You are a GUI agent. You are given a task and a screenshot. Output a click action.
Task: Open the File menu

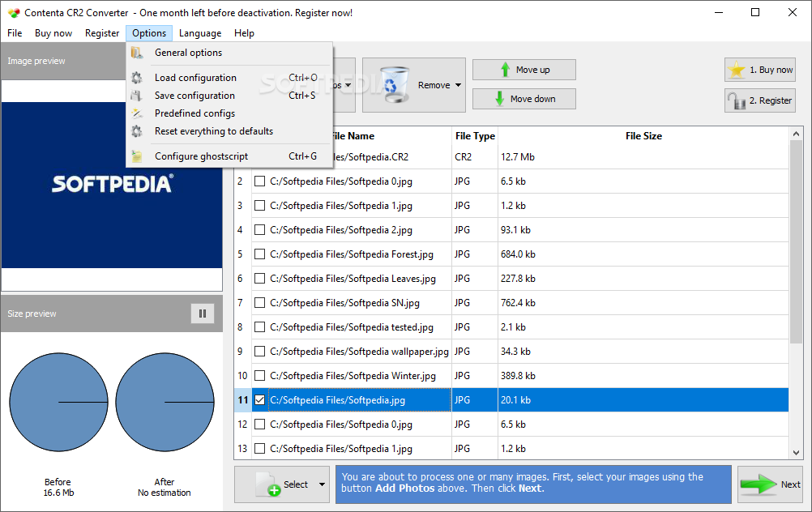coord(15,33)
